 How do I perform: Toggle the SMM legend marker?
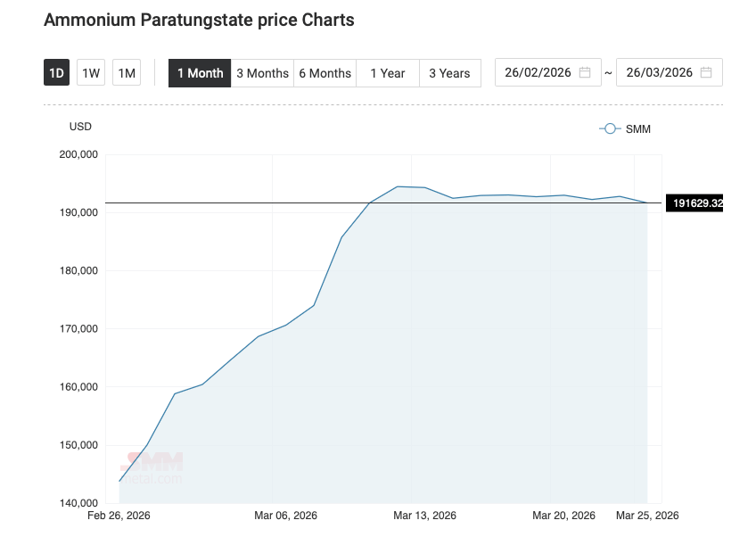click(x=610, y=129)
